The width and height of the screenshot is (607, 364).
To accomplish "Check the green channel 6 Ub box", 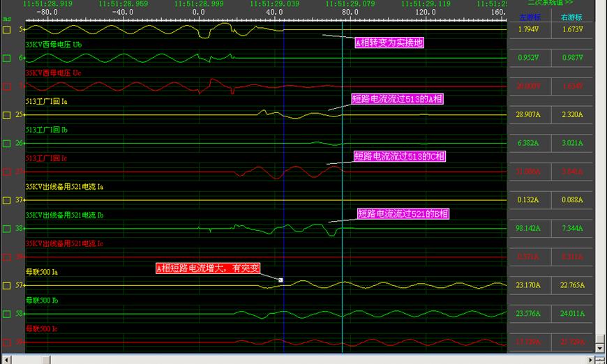I will (7, 59).
